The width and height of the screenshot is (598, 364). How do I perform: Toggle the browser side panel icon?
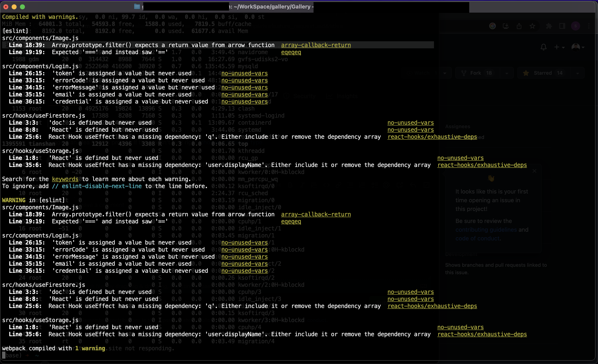tap(562, 26)
